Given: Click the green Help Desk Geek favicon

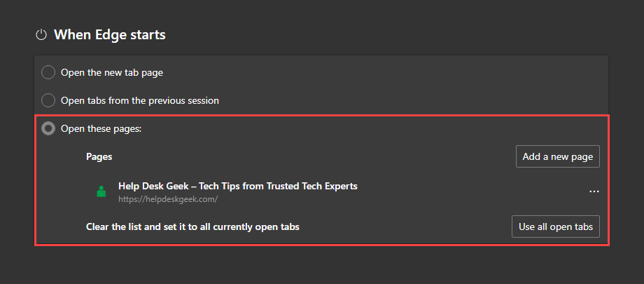Looking at the screenshot, I should [x=101, y=191].
